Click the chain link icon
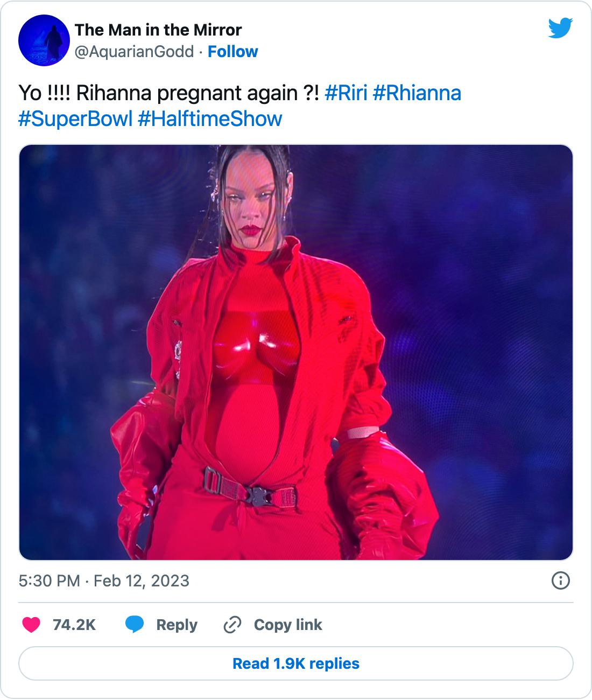 point(231,625)
